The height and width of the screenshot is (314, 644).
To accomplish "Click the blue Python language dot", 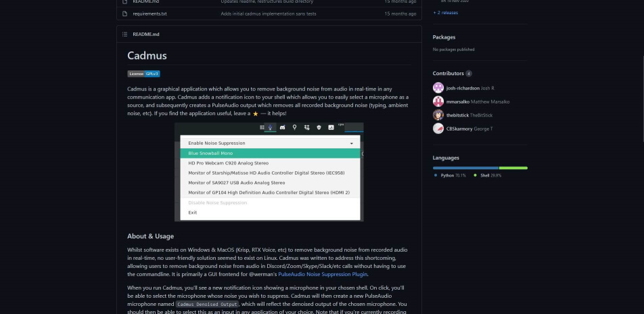I will coord(436,175).
